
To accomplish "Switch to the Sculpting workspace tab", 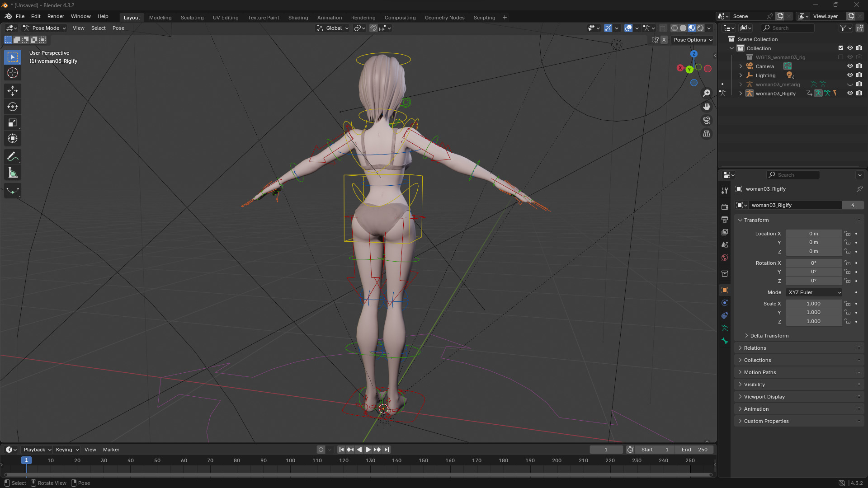I will click(x=192, y=18).
